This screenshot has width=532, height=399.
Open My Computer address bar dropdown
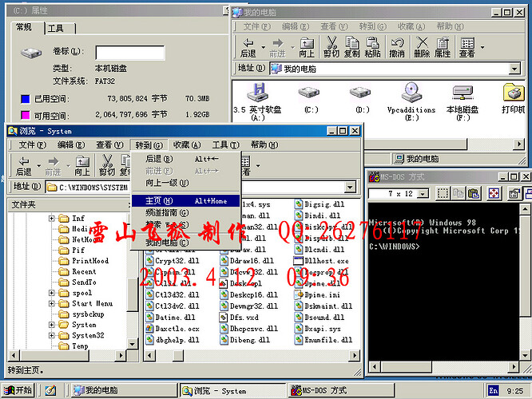(x=514, y=69)
